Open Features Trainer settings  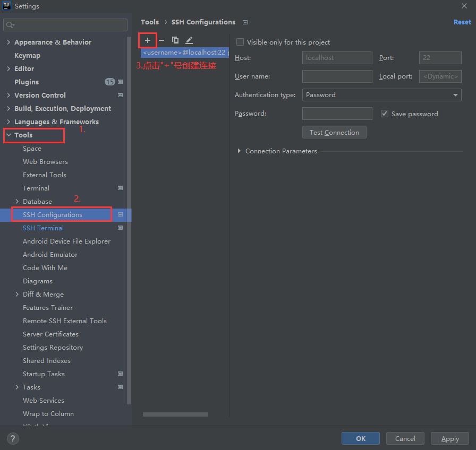48,307
